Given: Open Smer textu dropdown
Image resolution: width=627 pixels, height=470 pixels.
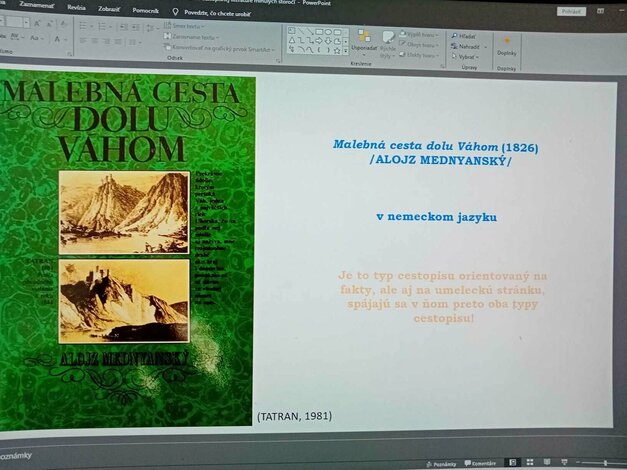Looking at the screenshot, I should (x=184, y=26).
